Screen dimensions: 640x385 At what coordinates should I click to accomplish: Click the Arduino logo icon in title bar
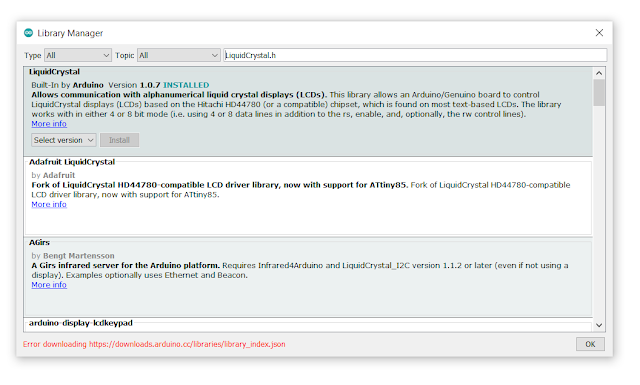click(x=28, y=33)
